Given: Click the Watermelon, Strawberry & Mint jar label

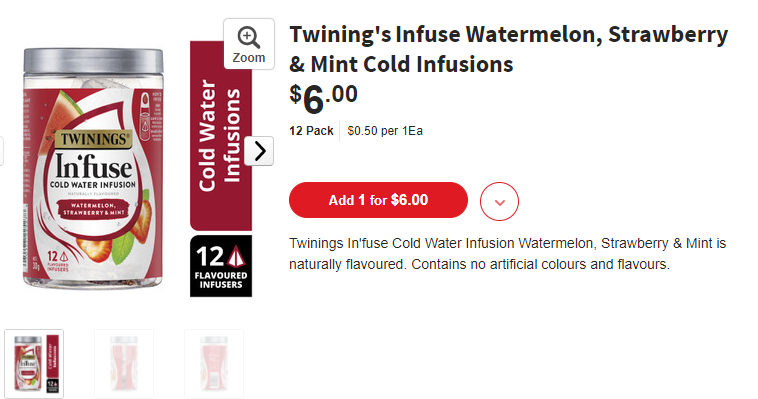Looking at the screenshot, I should (x=93, y=209).
